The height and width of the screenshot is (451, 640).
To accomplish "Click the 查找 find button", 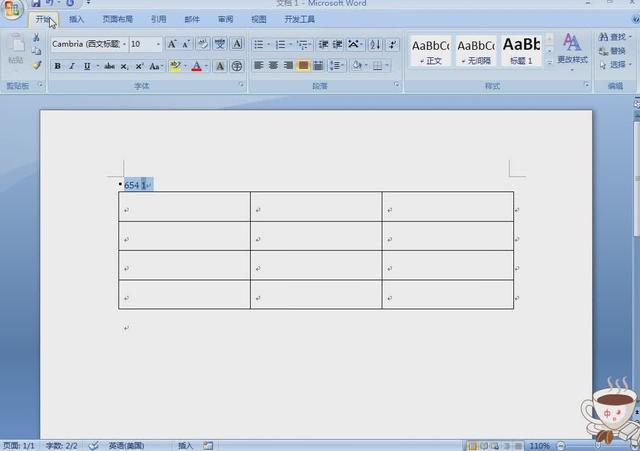I will click(612, 37).
